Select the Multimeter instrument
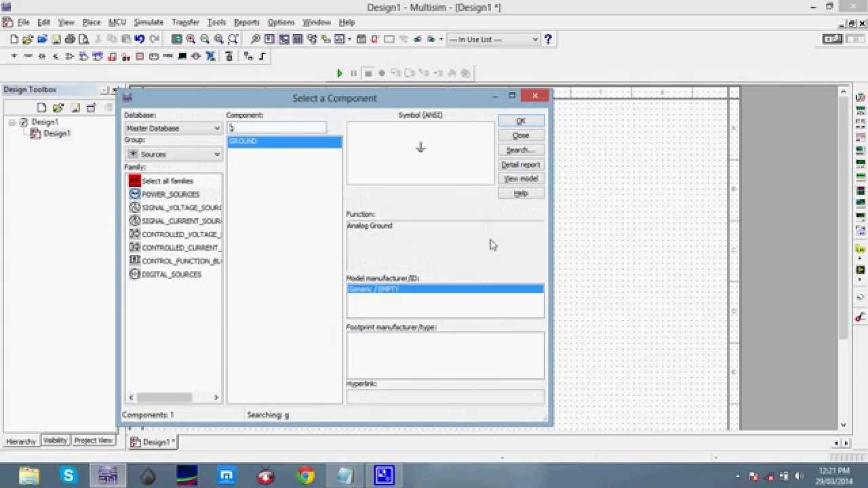The width and height of the screenshot is (868, 488). pos(860,97)
